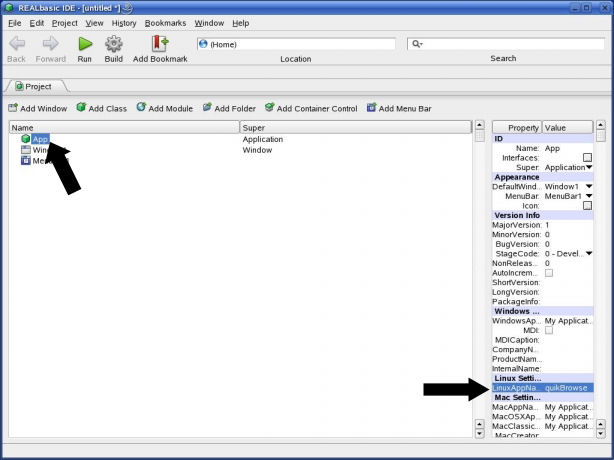Open the History menu
This screenshot has width=614, height=460.
click(124, 23)
